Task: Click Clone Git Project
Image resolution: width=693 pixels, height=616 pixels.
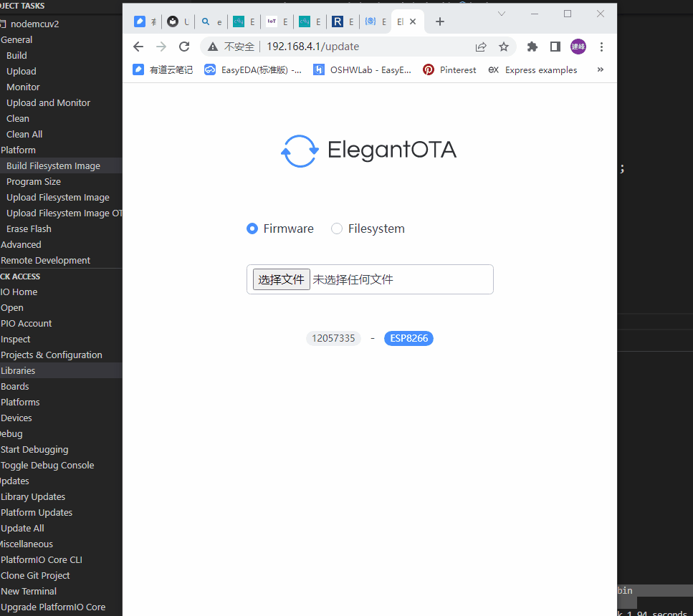Action: click(x=35, y=576)
